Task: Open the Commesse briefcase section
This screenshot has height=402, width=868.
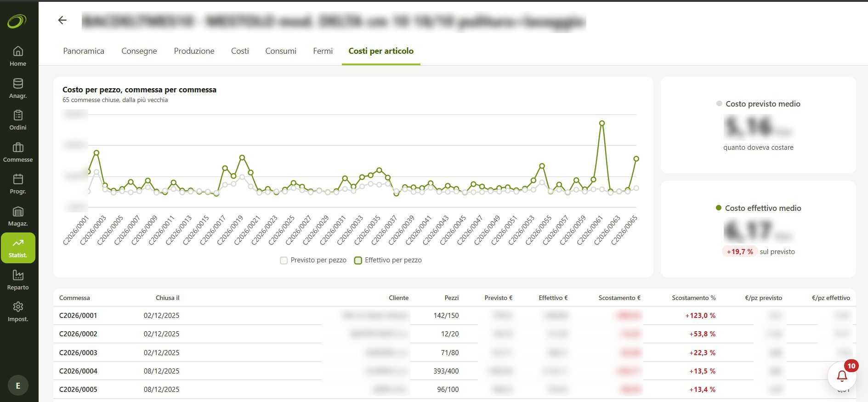Action: pyautogui.click(x=18, y=152)
